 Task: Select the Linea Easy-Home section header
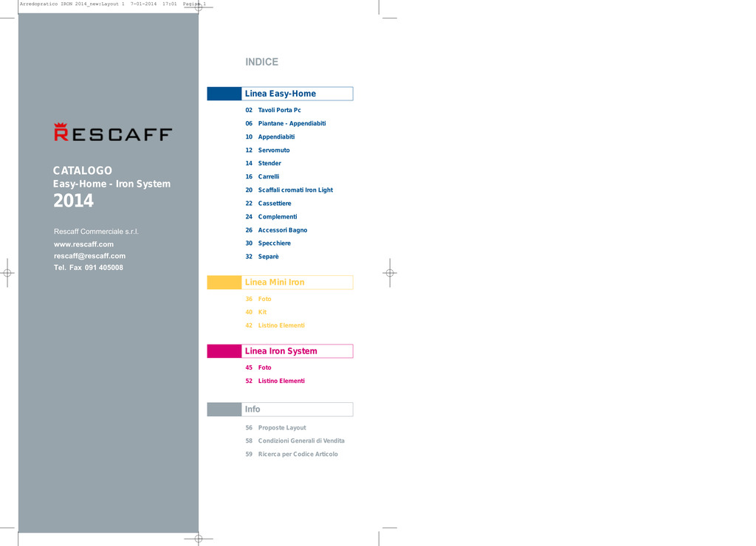[x=297, y=94]
